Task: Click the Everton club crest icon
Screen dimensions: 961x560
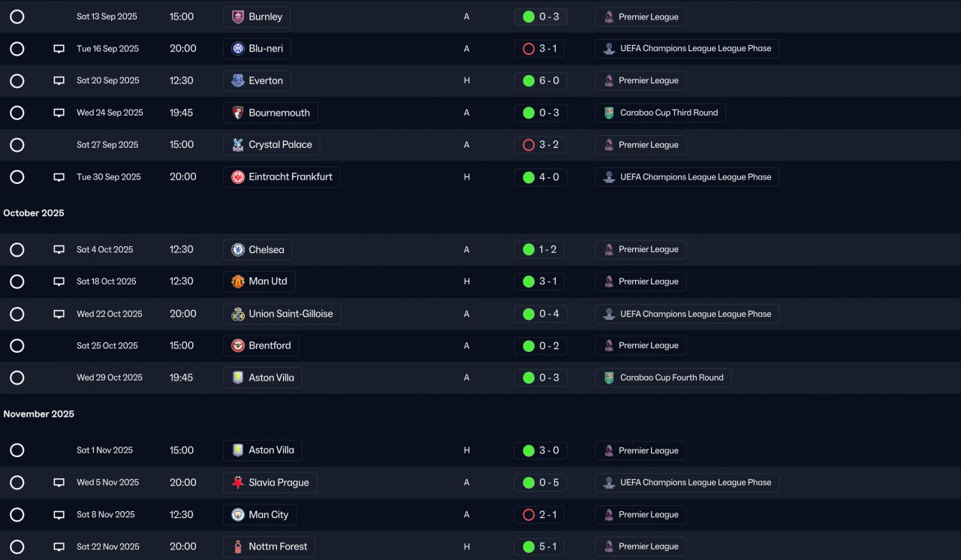Action: click(x=238, y=80)
